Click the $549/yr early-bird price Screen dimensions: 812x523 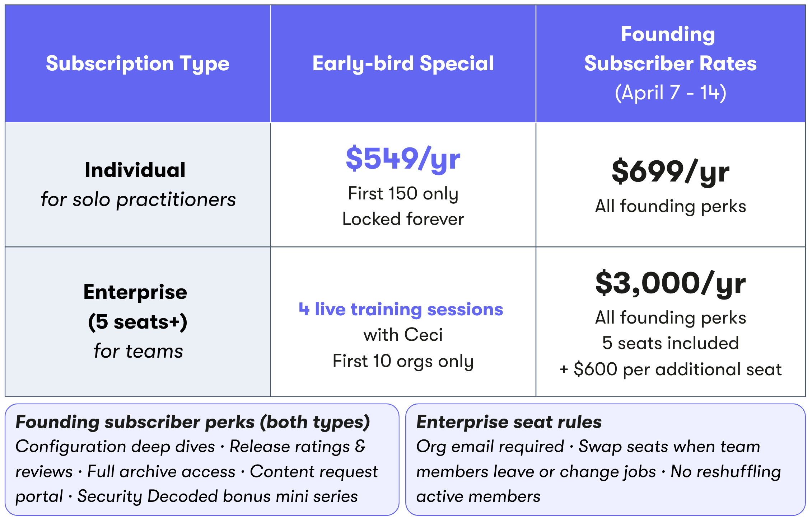point(403,159)
